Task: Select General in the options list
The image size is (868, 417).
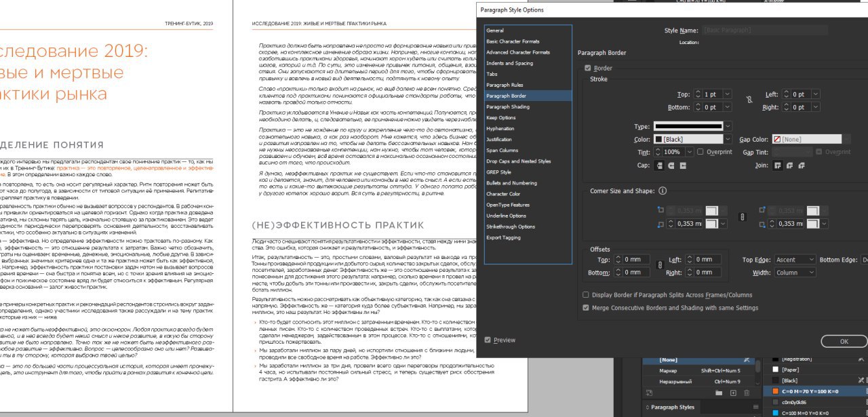Action: [x=528, y=31]
